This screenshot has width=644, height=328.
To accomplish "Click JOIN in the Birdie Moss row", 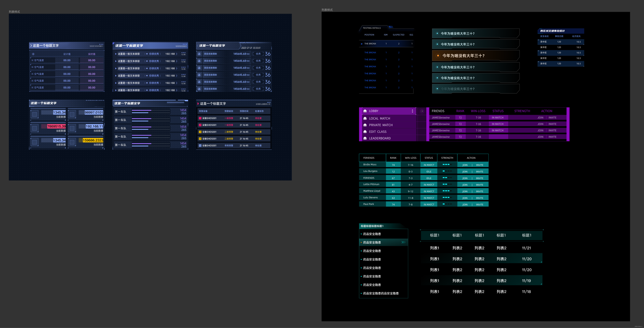I will [x=465, y=165].
